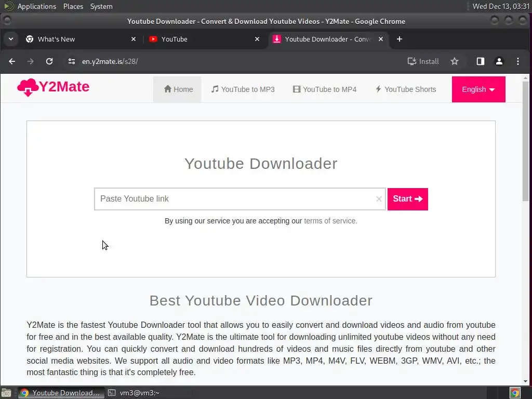Viewport: 532px width, 399px height.
Task: Click the browser forward arrow
Action: [31, 61]
